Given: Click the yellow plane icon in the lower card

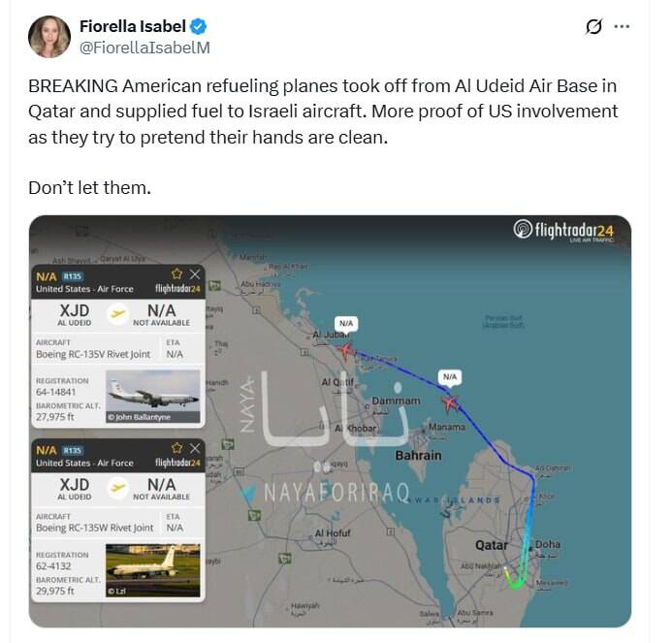Looking at the screenshot, I should tap(116, 489).
